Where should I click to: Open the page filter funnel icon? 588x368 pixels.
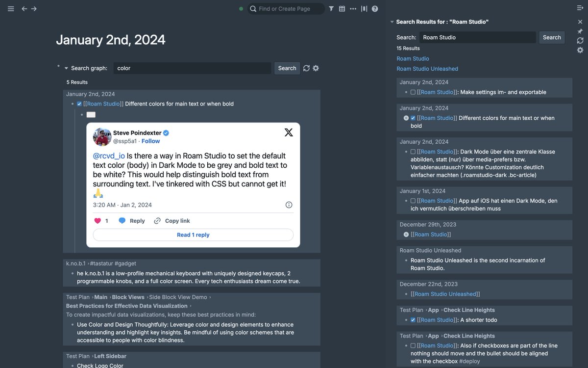click(x=331, y=9)
